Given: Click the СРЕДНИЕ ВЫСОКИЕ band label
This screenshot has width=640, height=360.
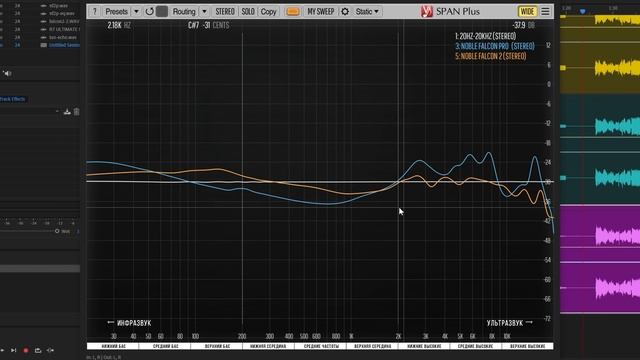Looking at the screenshot, I should click(476, 346).
